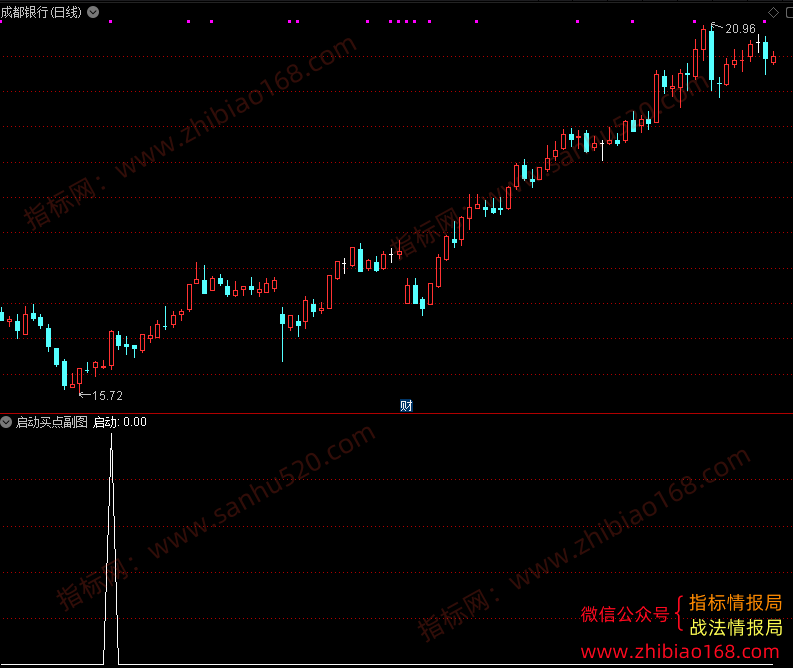Click the 启动买点副图 indicator name
The image size is (793, 668).
point(52,422)
